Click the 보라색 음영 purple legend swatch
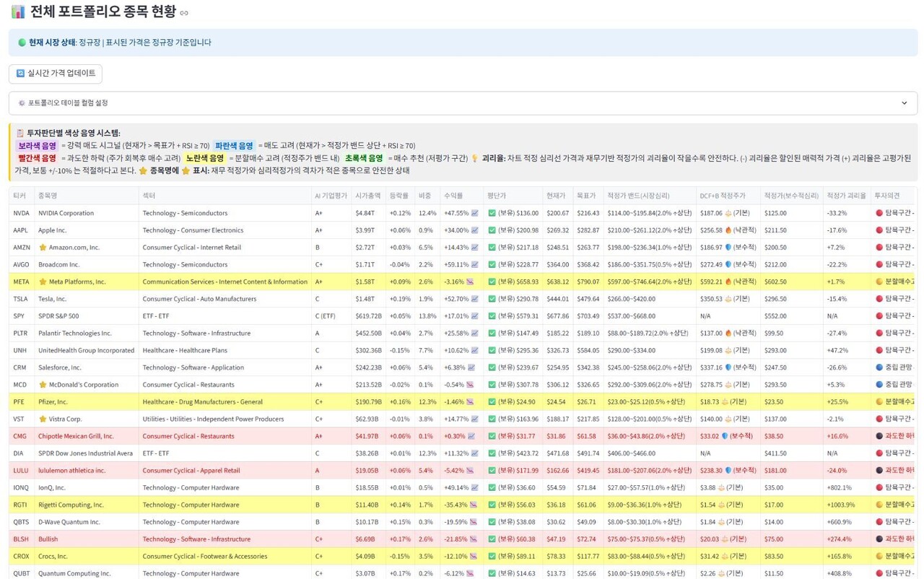 pyautogui.click(x=37, y=146)
